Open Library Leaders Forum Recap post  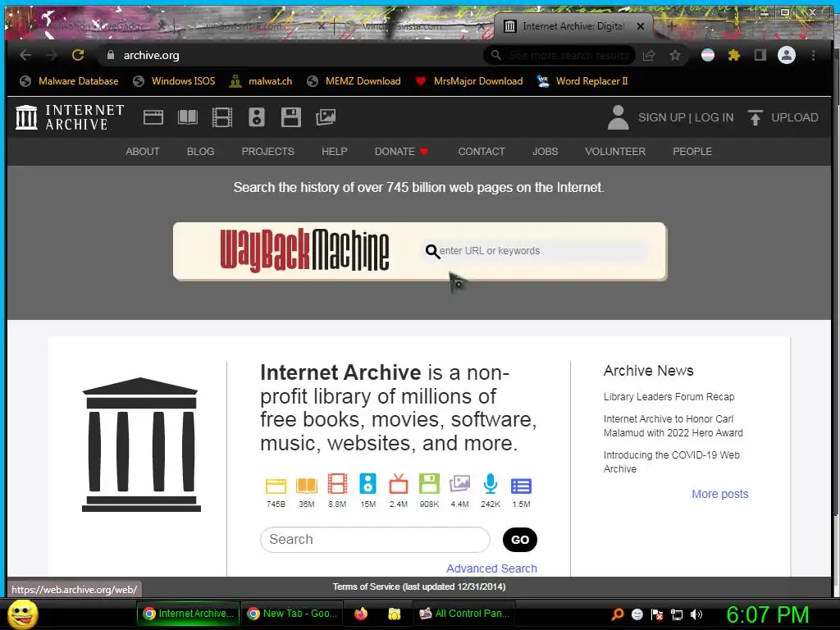pos(669,396)
